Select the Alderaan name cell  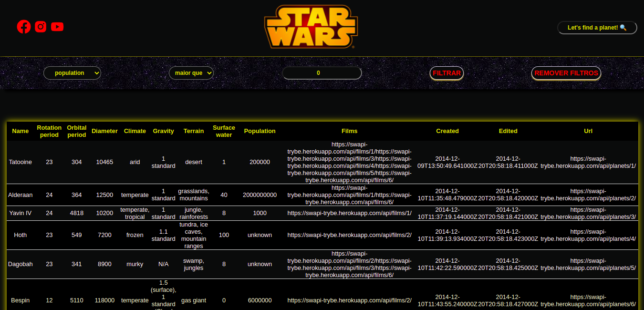click(21, 195)
